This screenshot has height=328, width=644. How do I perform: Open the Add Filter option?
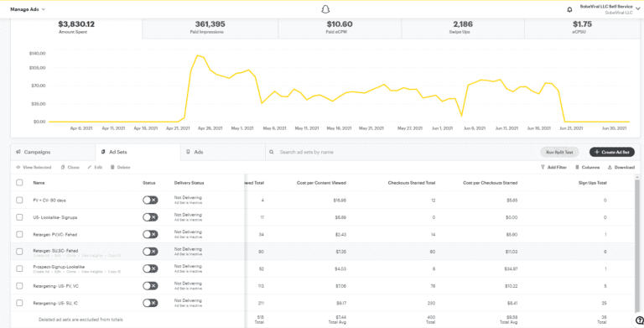pyautogui.click(x=553, y=167)
